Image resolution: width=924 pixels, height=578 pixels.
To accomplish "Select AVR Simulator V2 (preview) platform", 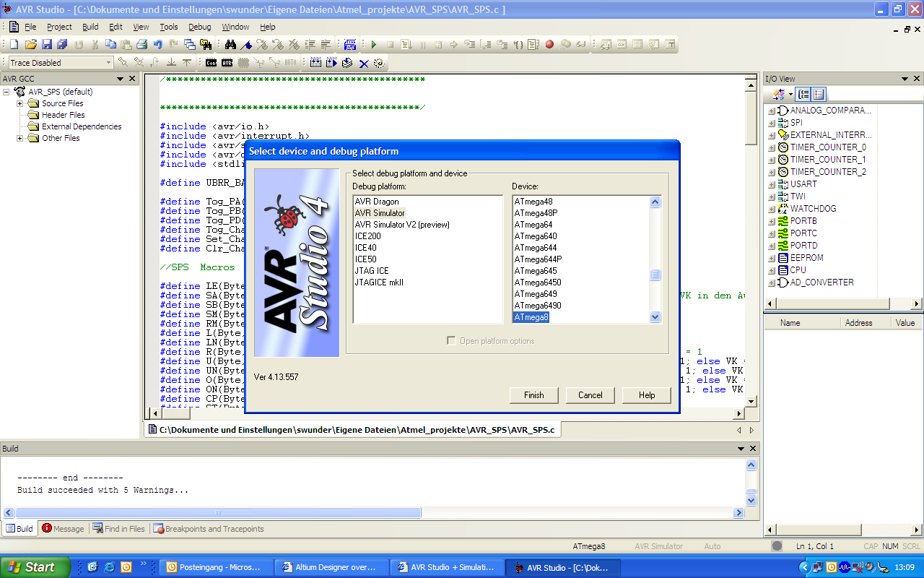I will [x=402, y=225].
